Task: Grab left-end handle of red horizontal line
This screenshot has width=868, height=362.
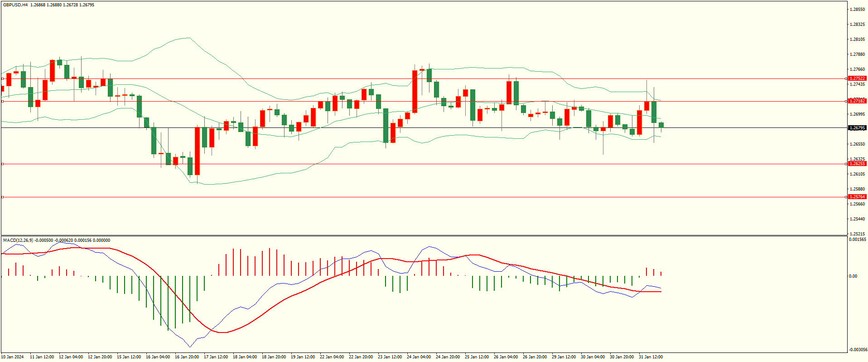Action: tap(2, 197)
